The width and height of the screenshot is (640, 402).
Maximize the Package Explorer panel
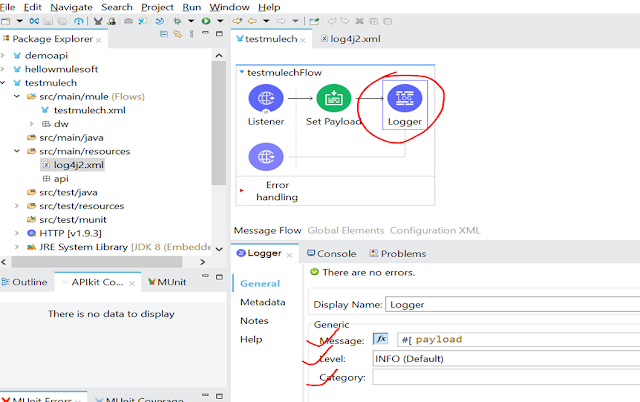tap(220, 34)
